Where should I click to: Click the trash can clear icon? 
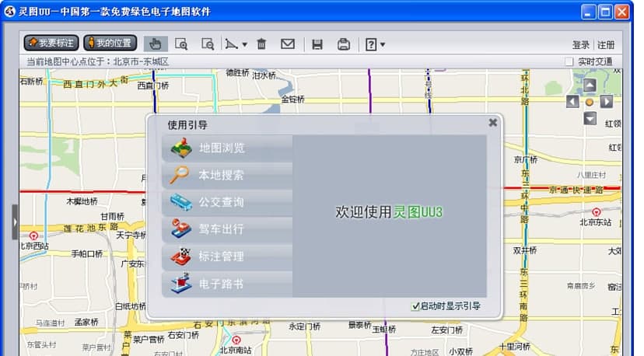click(261, 44)
